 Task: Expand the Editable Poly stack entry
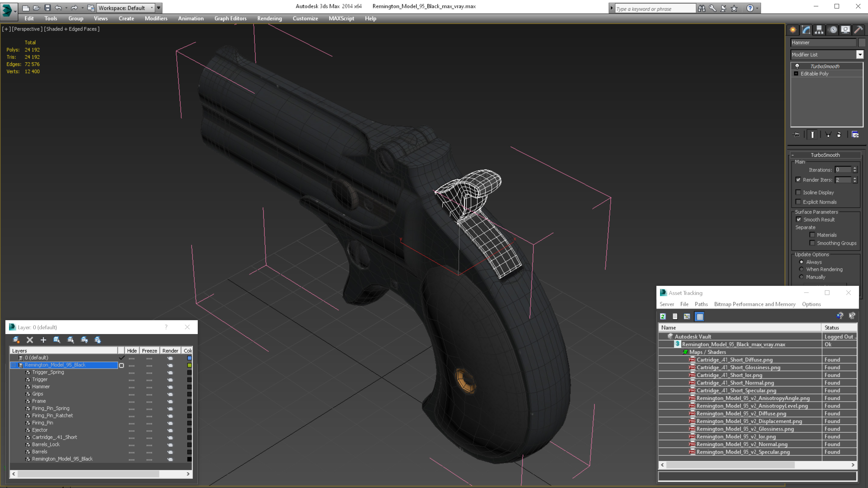796,74
